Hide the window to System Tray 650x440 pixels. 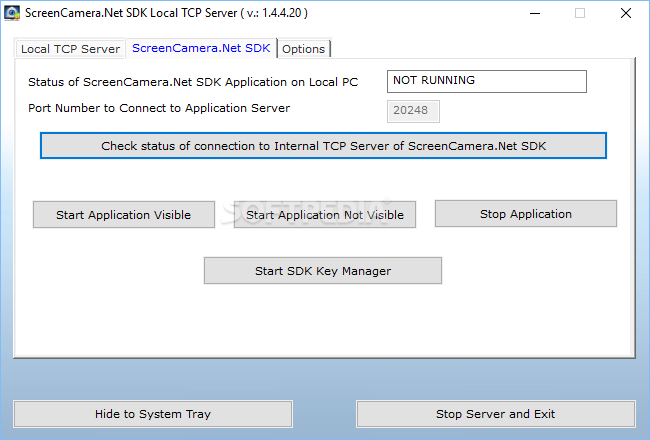(x=153, y=414)
